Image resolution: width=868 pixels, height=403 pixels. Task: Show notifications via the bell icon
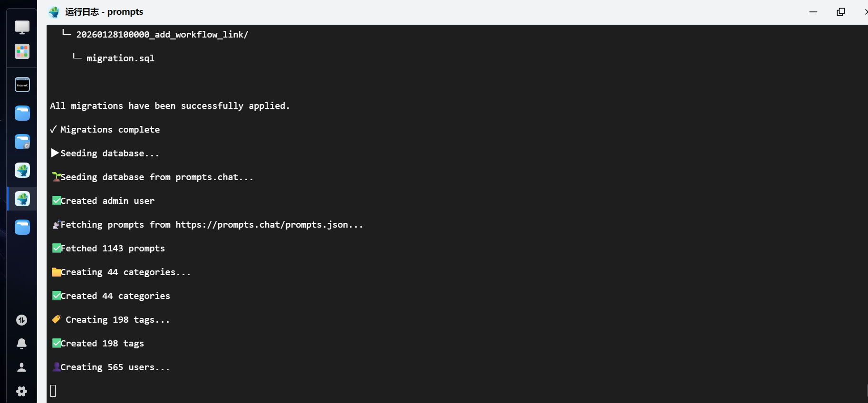click(21, 344)
